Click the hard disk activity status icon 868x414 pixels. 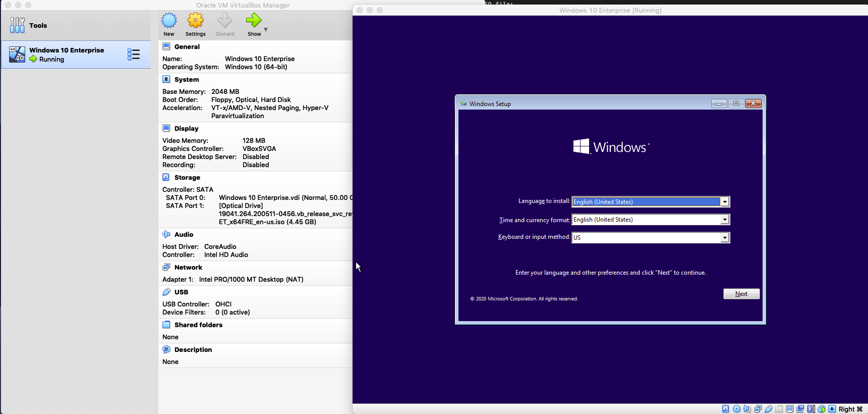pyautogui.click(x=725, y=409)
